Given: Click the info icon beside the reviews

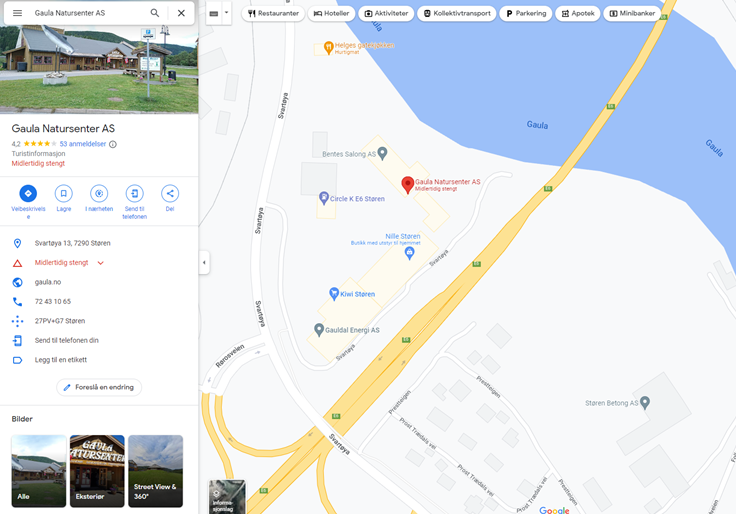Looking at the screenshot, I should click(113, 144).
